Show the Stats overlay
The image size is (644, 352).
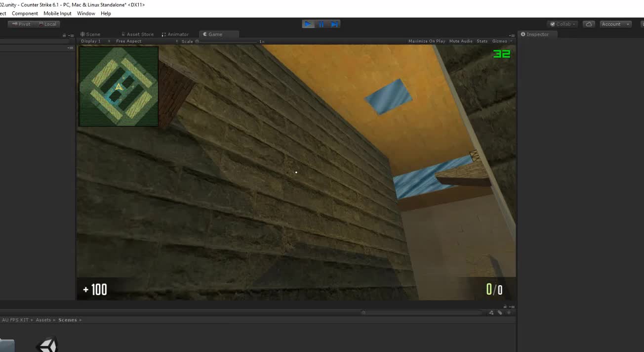(x=482, y=42)
